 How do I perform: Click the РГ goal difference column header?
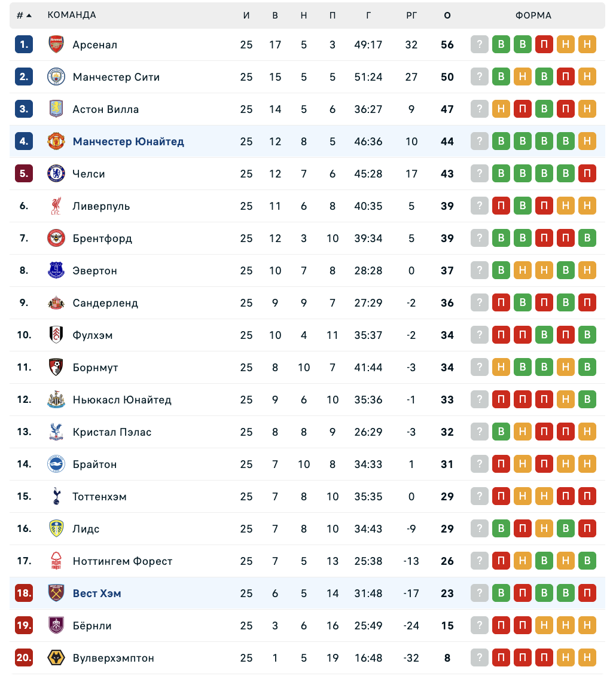click(411, 16)
